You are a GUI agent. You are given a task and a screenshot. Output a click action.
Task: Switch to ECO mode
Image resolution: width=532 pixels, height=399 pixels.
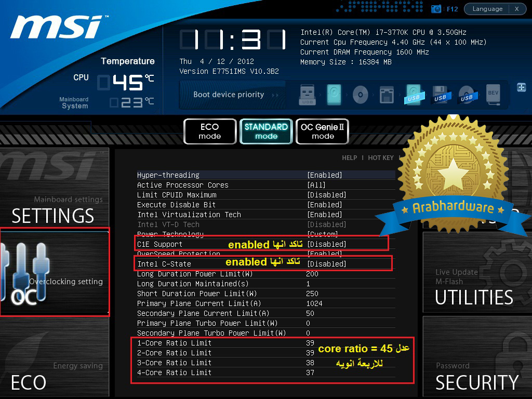pos(210,131)
